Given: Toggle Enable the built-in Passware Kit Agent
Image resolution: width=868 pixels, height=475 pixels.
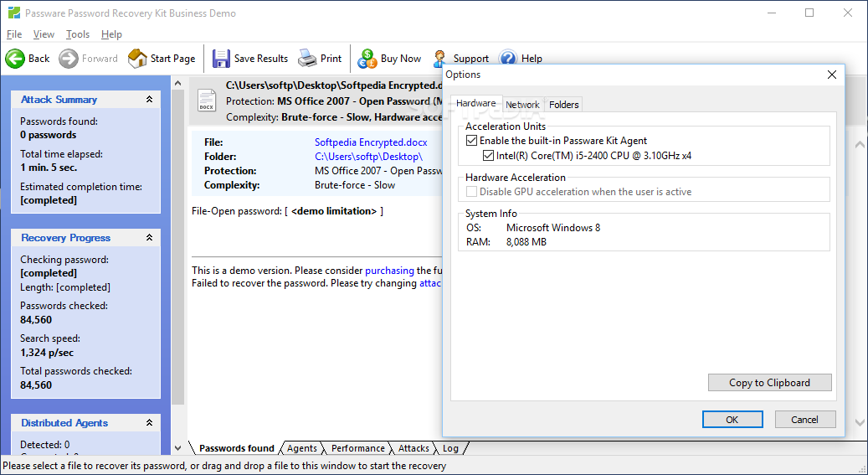Looking at the screenshot, I should (x=471, y=140).
